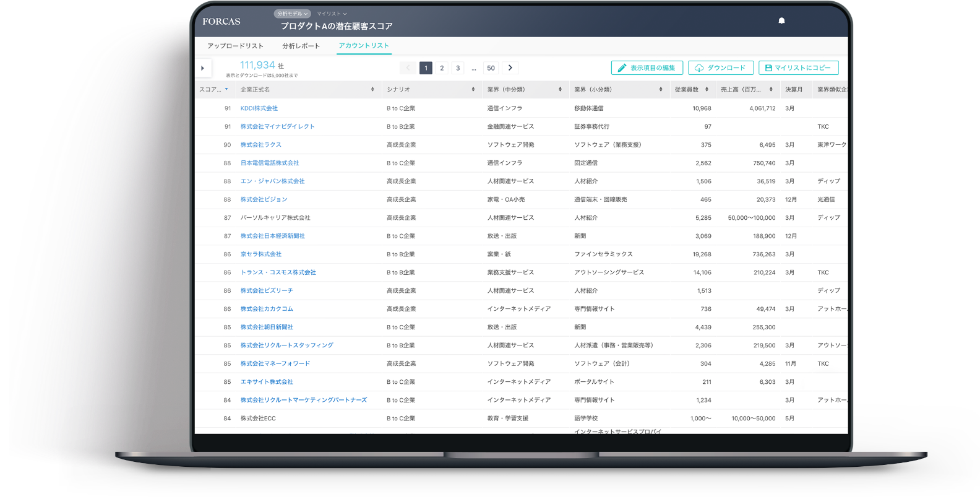Click プロダクトAの潜在顧客スコア title
980x499 pixels.
pos(337,27)
